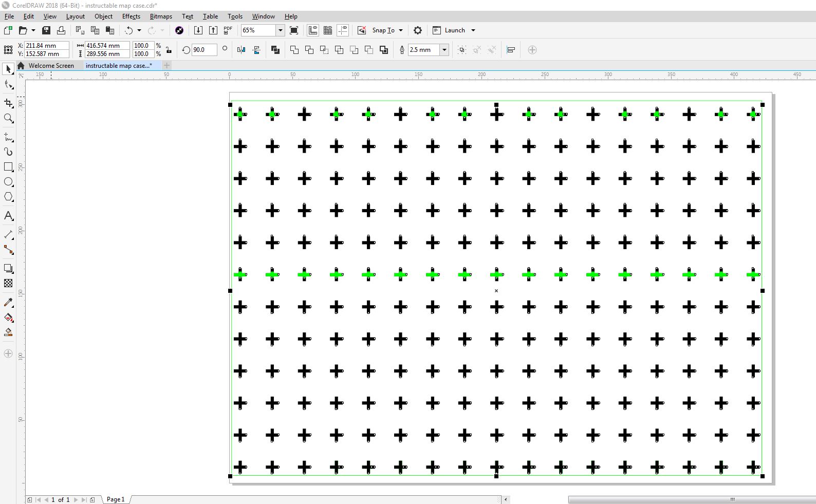Toggle guidelines display
Viewport: 816px width, 504px height.
click(343, 30)
